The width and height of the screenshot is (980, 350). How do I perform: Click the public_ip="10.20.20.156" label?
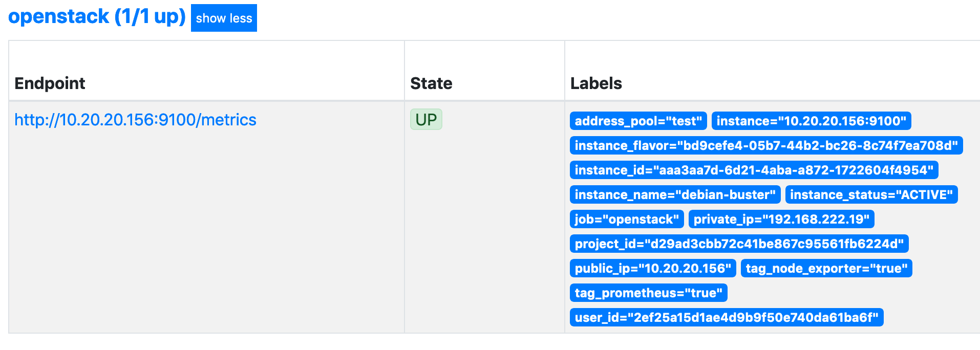click(x=652, y=268)
